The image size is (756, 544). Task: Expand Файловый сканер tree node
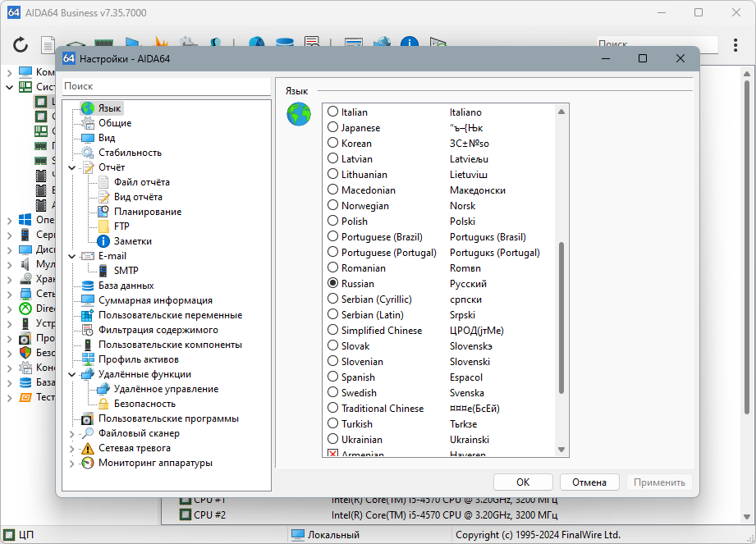pyautogui.click(x=72, y=434)
